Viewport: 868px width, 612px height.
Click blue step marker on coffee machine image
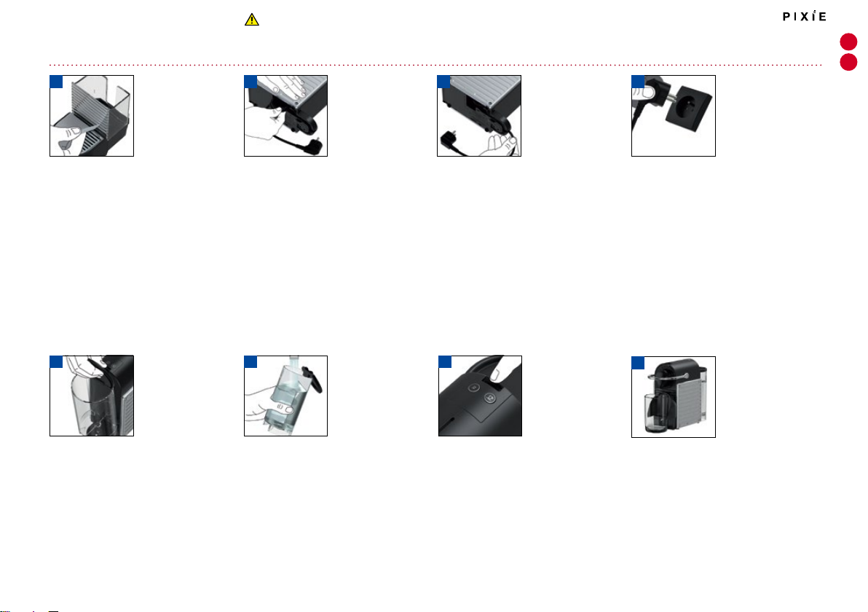coord(639,363)
